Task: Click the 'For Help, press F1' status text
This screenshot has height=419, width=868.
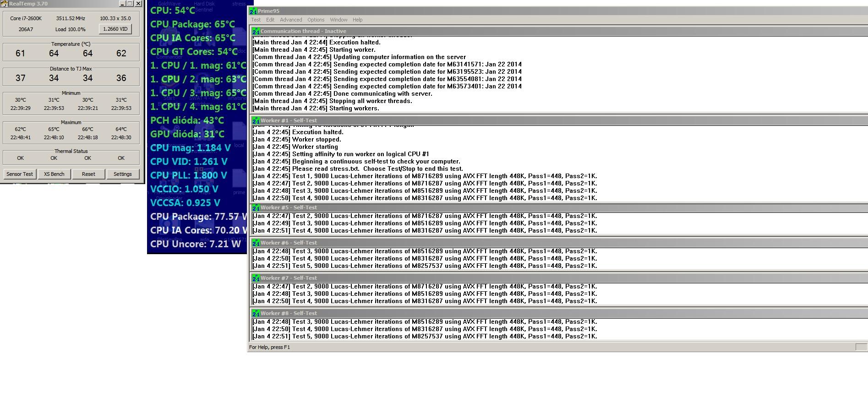Action: tap(269, 347)
